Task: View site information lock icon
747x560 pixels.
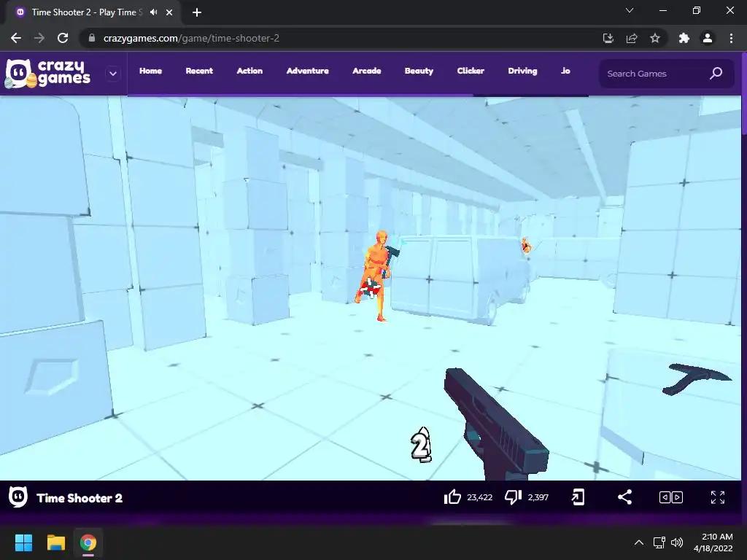Action: [92, 38]
